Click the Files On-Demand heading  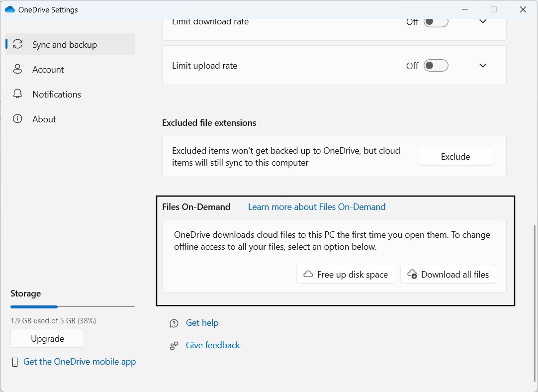[196, 206]
